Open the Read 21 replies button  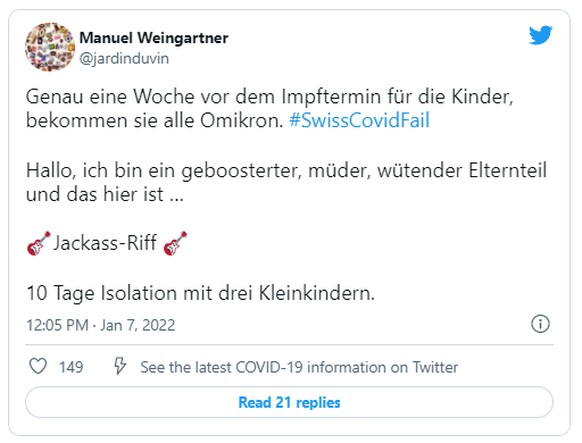[289, 402]
